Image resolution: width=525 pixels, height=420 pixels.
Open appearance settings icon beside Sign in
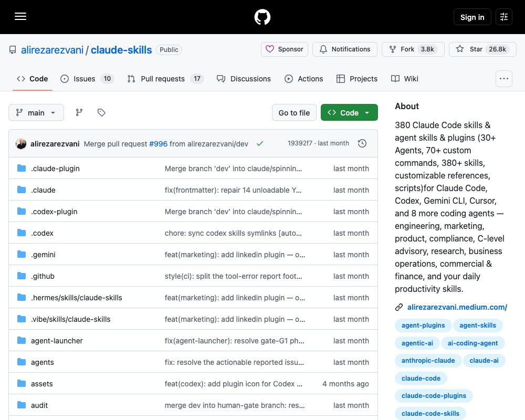click(x=504, y=17)
